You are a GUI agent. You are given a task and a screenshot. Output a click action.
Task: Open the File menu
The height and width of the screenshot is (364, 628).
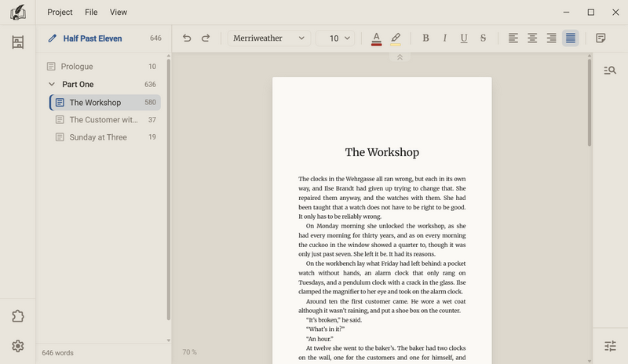[x=91, y=12]
